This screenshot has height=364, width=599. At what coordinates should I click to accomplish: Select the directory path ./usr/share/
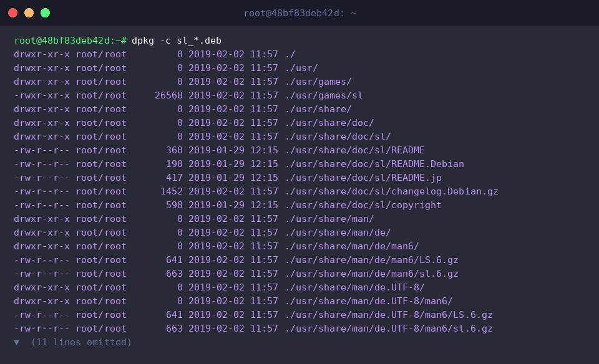tap(318, 109)
